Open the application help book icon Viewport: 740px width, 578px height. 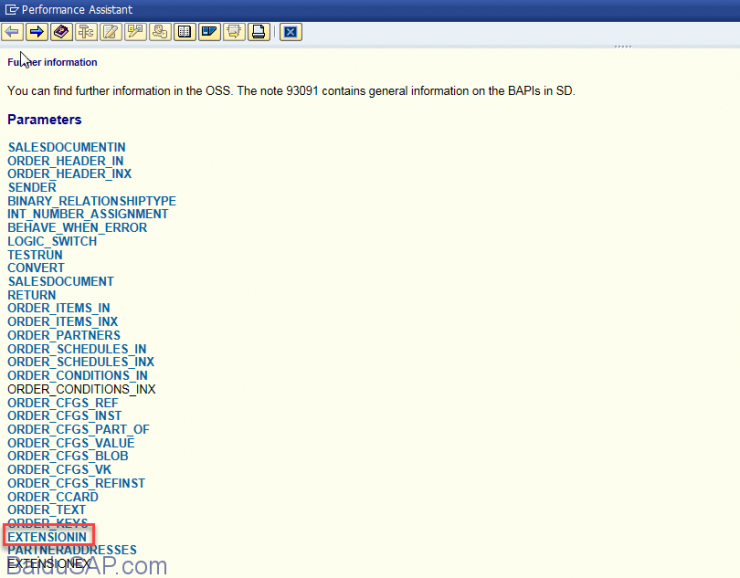coord(62,32)
